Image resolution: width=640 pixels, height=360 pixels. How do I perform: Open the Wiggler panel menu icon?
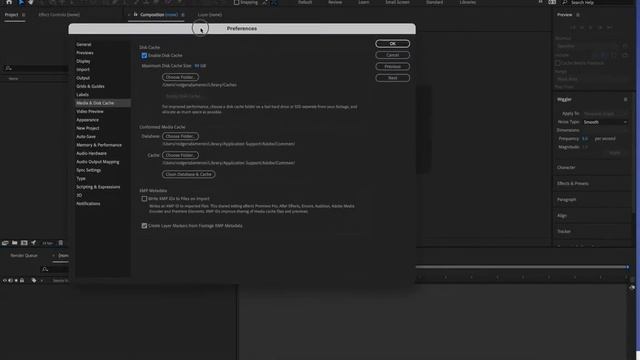(x=625, y=99)
